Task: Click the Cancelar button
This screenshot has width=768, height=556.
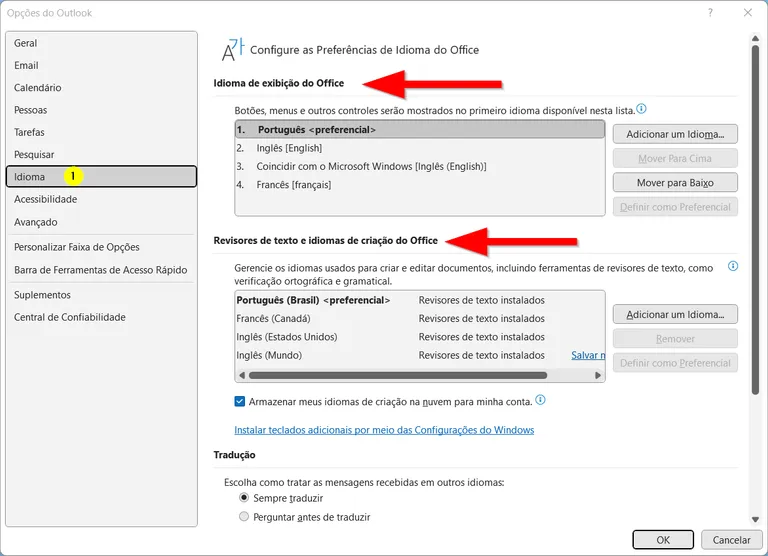Action: click(731, 540)
